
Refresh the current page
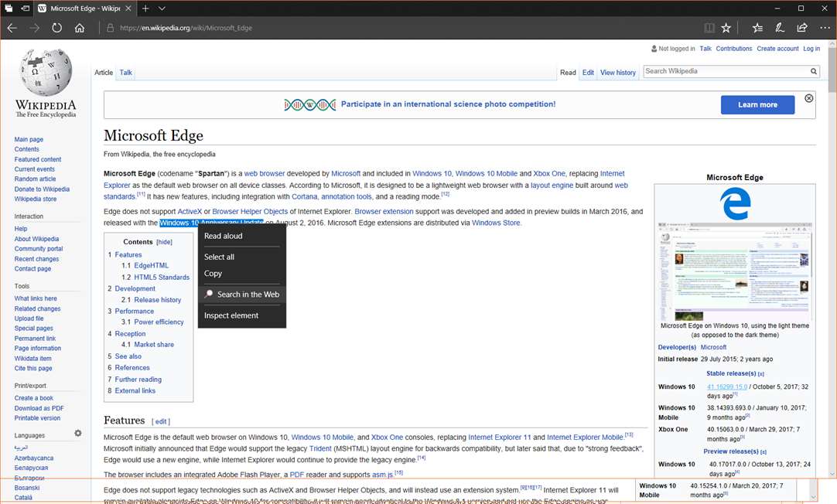coord(56,27)
